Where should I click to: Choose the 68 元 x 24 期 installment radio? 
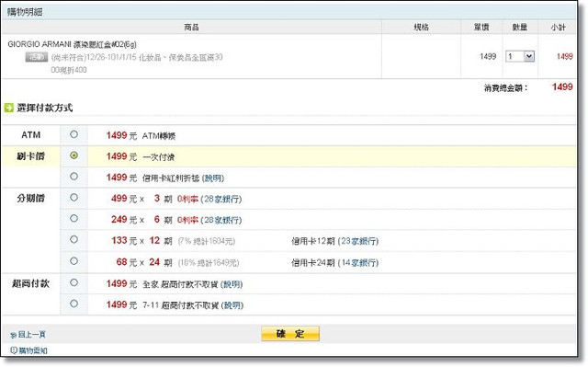coord(73,261)
